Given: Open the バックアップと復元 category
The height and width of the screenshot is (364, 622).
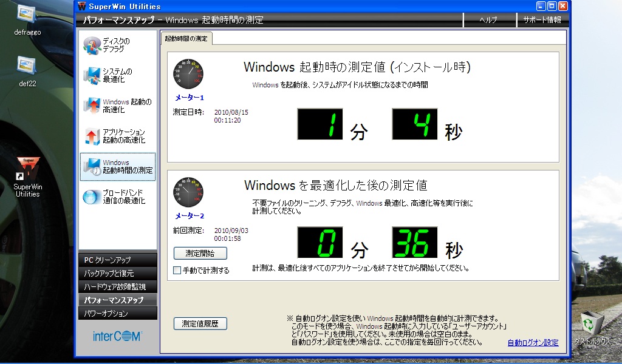Looking at the screenshot, I should pos(118,273).
